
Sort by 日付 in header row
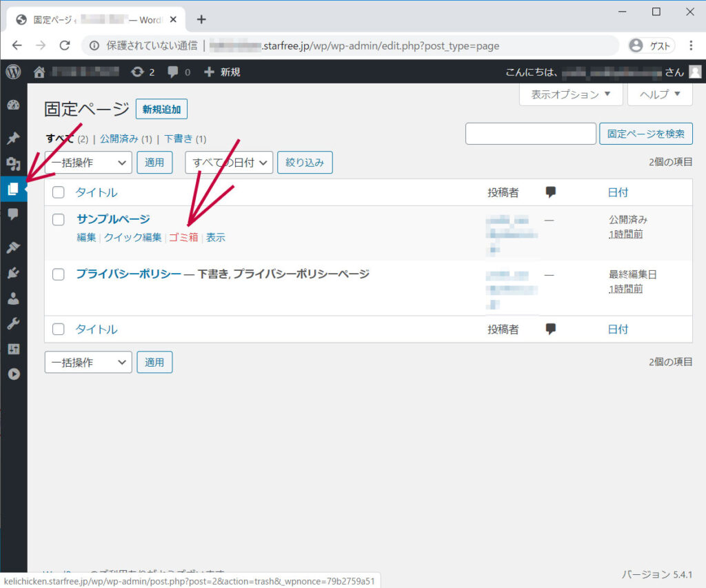point(618,193)
